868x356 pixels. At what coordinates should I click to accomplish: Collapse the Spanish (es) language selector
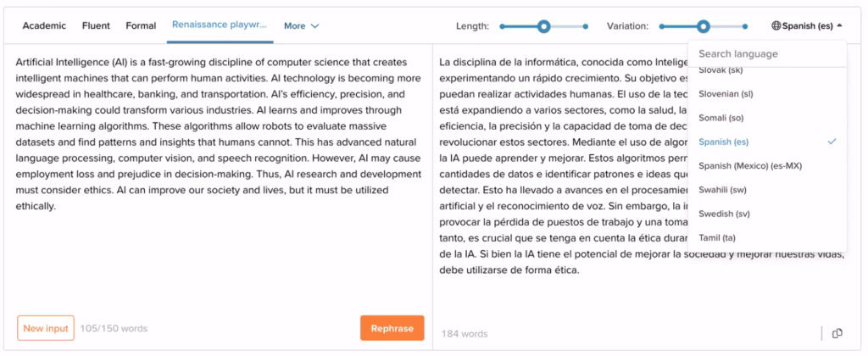(807, 26)
